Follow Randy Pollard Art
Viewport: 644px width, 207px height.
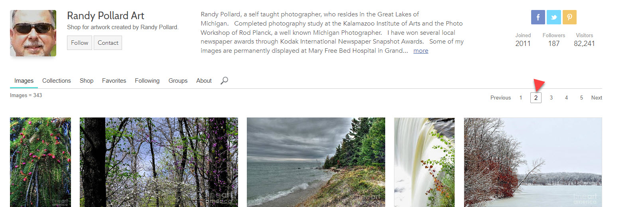pyautogui.click(x=79, y=43)
